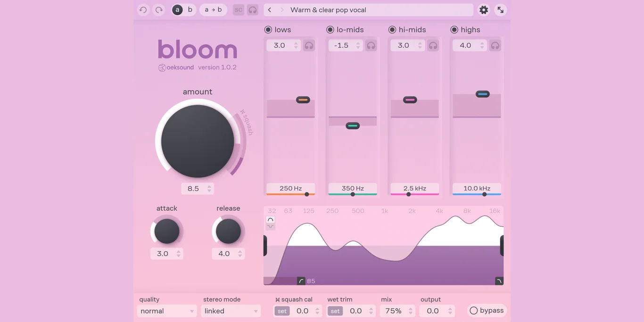Screen dimensions: 644x322
Task: Toggle the bypass button
Action: tap(487, 310)
